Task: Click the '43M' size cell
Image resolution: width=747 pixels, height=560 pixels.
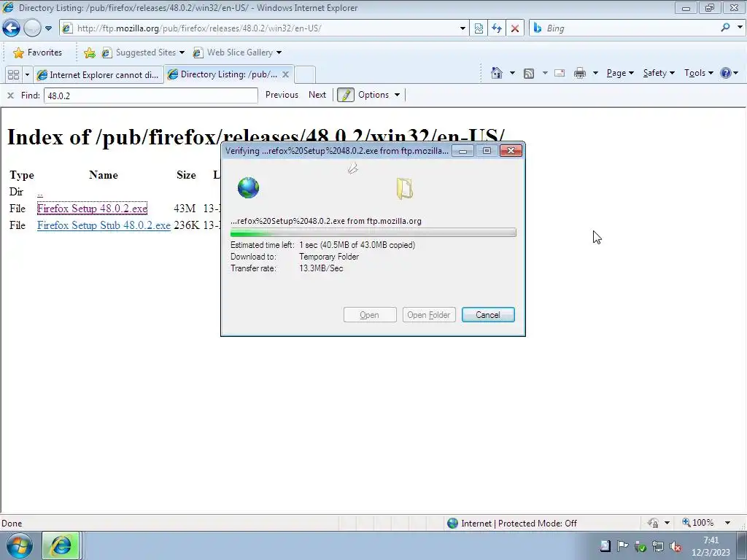Action: coord(185,209)
